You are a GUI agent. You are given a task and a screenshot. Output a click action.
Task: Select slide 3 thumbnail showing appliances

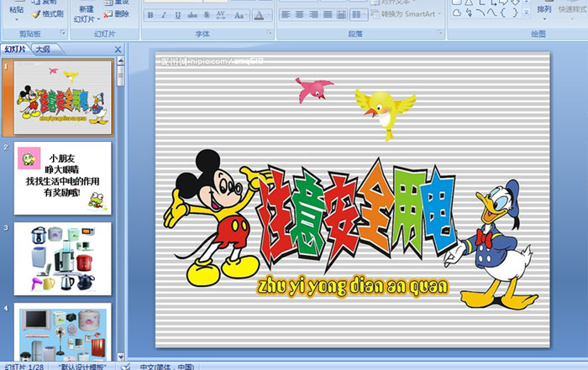(63, 258)
